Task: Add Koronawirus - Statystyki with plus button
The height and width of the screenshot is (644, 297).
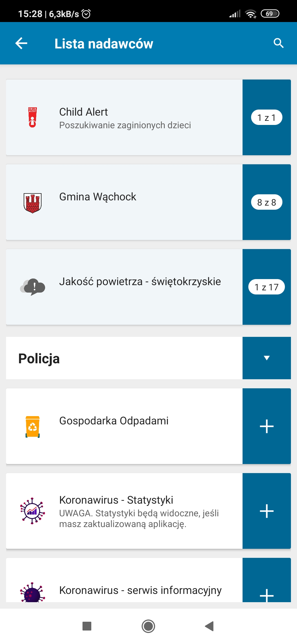Action: [266, 511]
